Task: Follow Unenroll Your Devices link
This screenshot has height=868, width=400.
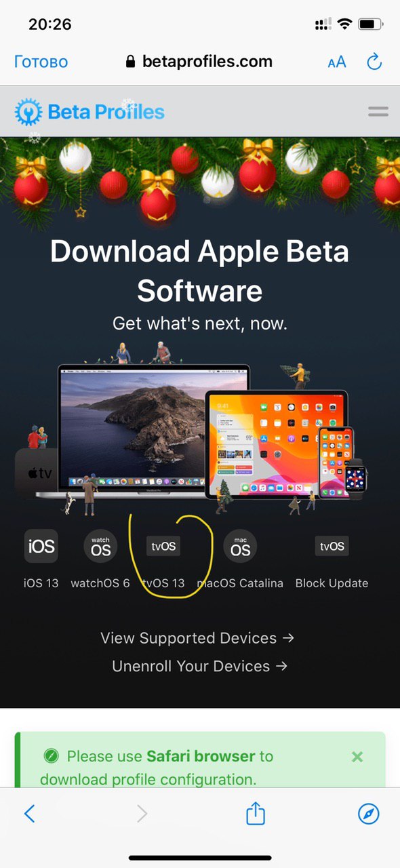Action: [200, 666]
